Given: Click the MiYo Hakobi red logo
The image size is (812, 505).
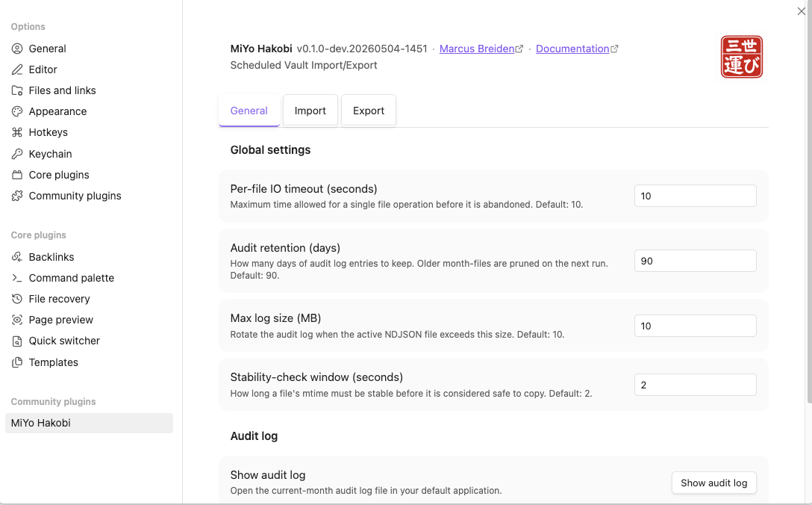Looking at the screenshot, I should pos(742,57).
